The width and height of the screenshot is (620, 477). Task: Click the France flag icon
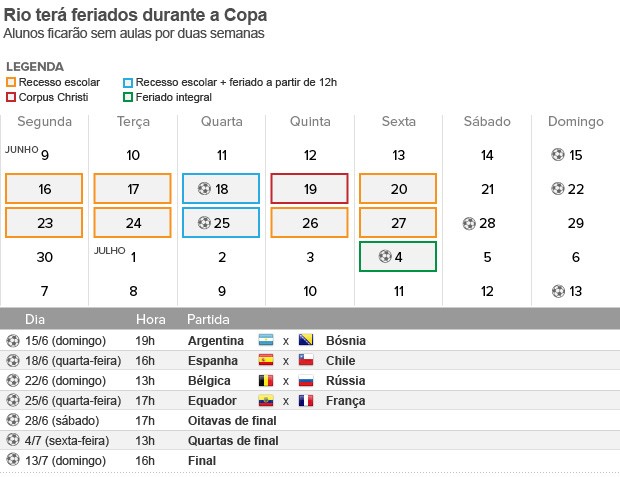coord(305,400)
